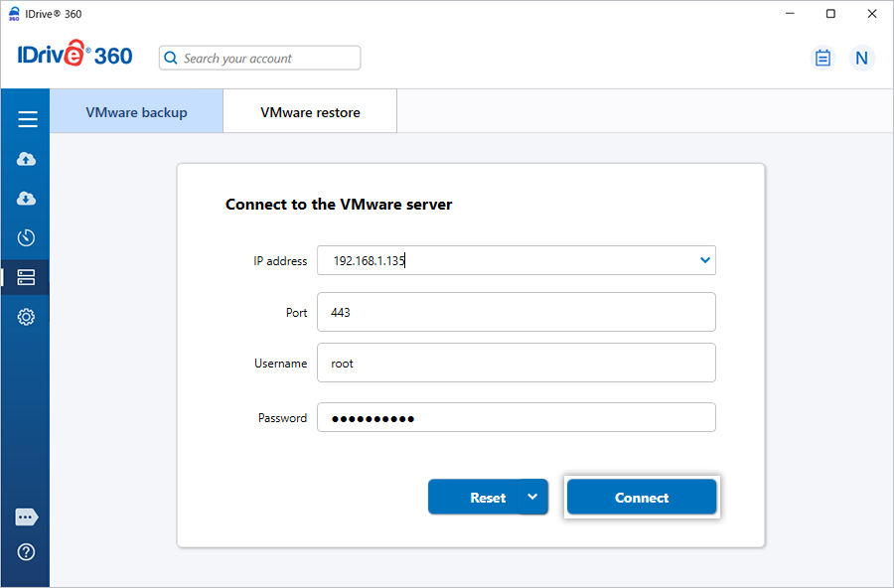
Task: Click the search magnifier icon
Action: coord(171,58)
